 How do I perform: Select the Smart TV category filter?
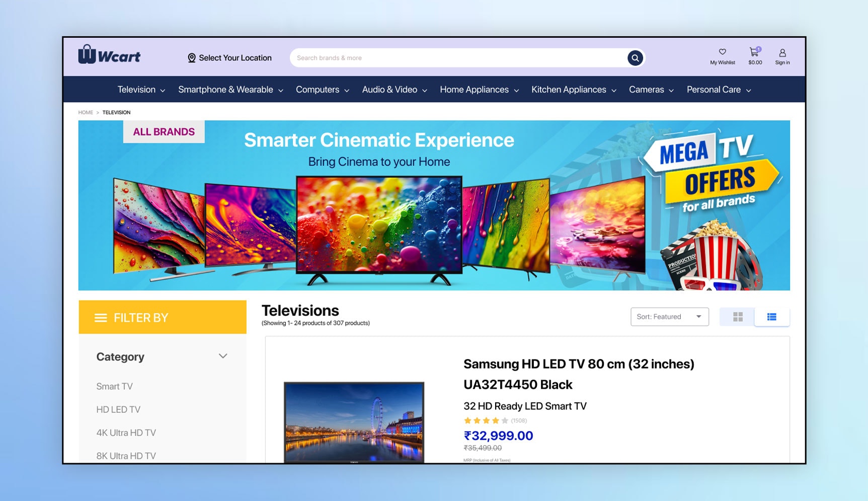pyautogui.click(x=114, y=386)
